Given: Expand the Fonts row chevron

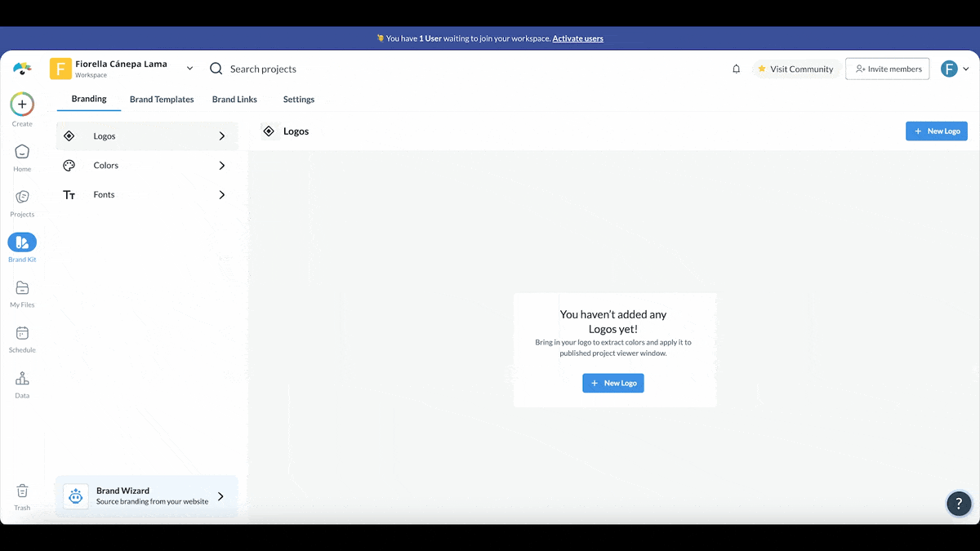Looking at the screenshot, I should pyautogui.click(x=222, y=195).
